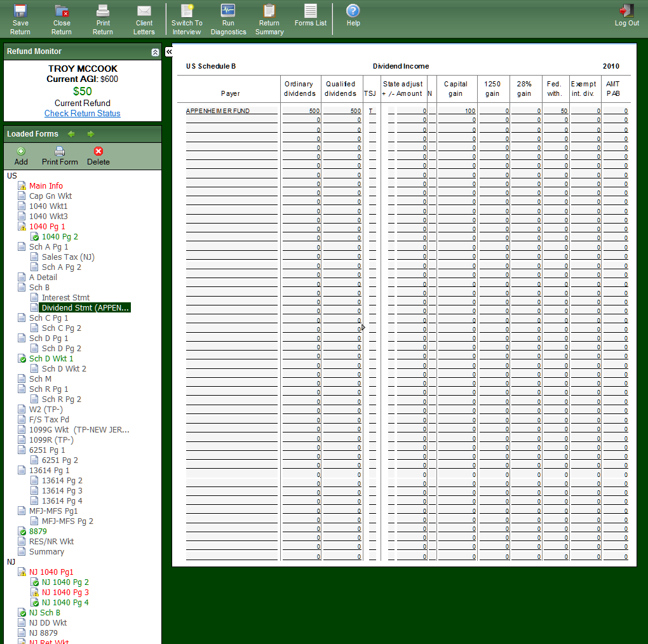
Task: Open NJ 1040 Pg1 form
Action: [x=51, y=572]
